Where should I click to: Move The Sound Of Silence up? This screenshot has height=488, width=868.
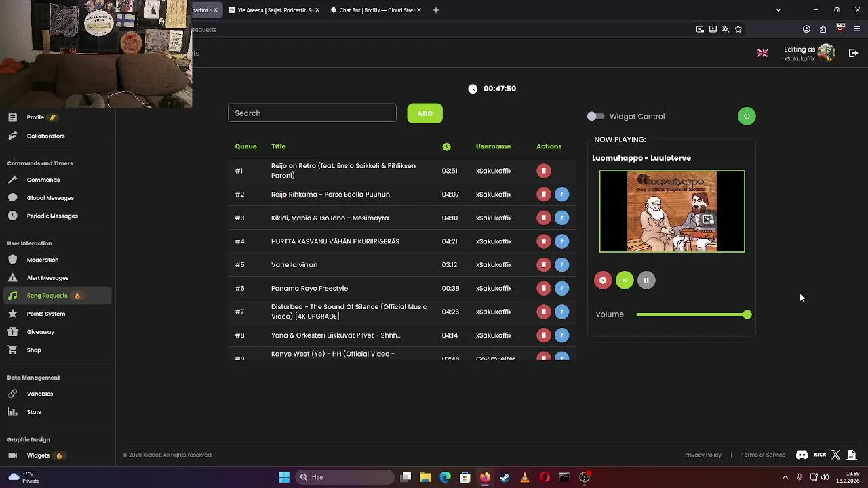pyautogui.click(x=561, y=312)
